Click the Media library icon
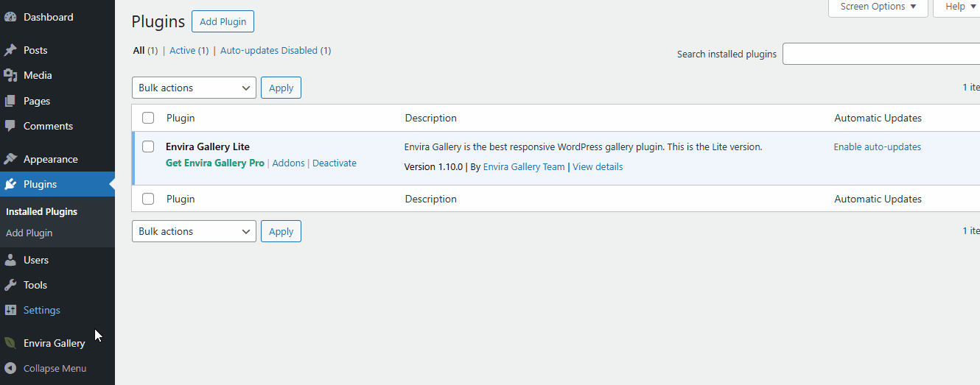This screenshot has width=980, height=385. pos(10,75)
